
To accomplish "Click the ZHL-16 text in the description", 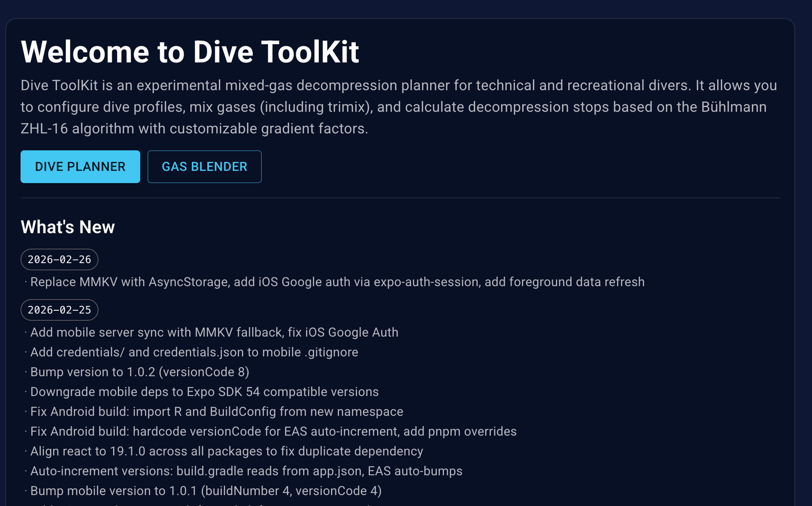I will click(x=44, y=129).
